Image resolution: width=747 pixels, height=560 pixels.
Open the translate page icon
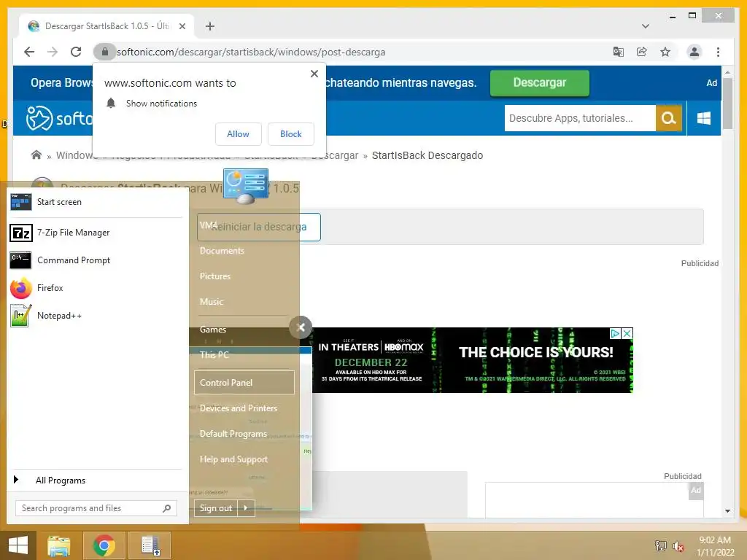(x=619, y=52)
